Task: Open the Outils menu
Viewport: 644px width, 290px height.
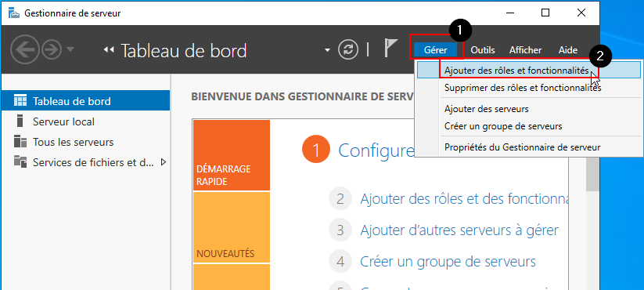Action: click(483, 50)
